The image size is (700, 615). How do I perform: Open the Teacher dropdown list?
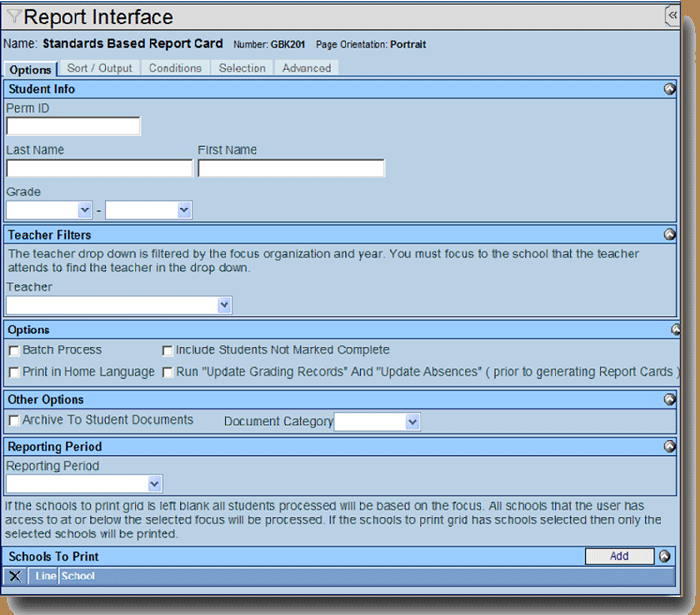[x=224, y=305]
